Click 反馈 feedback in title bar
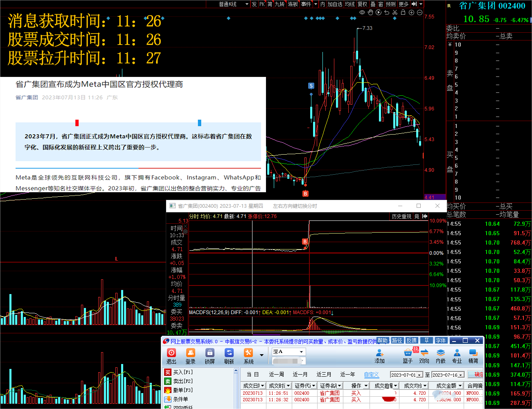 412,341
